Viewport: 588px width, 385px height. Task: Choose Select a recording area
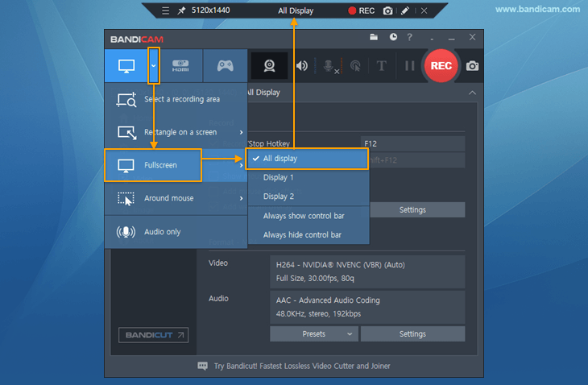coord(176,99)
